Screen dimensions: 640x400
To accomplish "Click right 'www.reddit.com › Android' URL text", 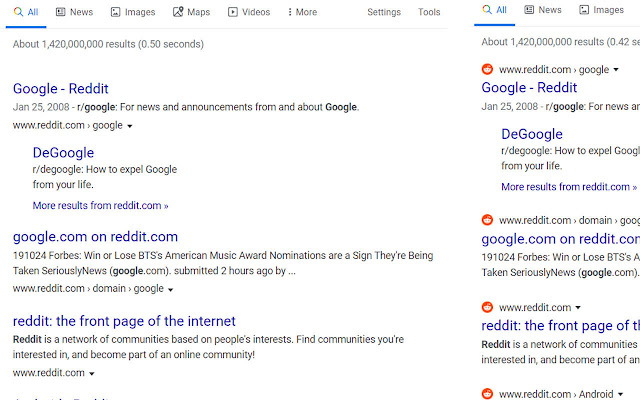I will [556, 394].
